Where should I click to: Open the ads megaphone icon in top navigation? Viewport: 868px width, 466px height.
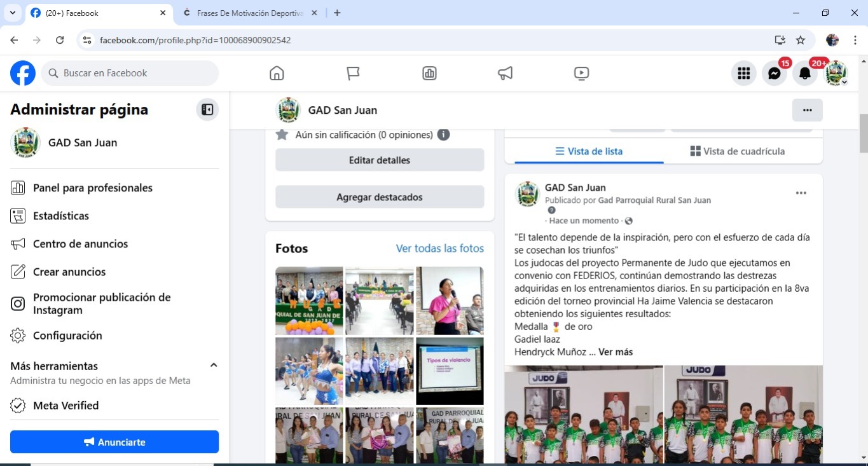pos(505,74)
